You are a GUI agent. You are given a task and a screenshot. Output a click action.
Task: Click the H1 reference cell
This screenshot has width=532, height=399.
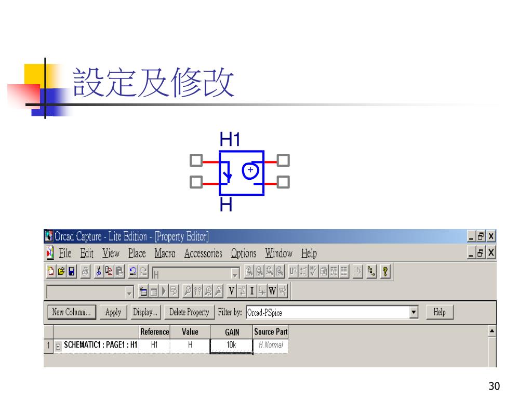(x=154, y=345)
